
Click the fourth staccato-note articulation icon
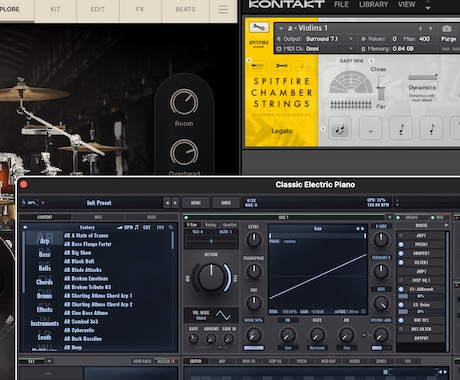pyautogui.click(x=431, y=128)
